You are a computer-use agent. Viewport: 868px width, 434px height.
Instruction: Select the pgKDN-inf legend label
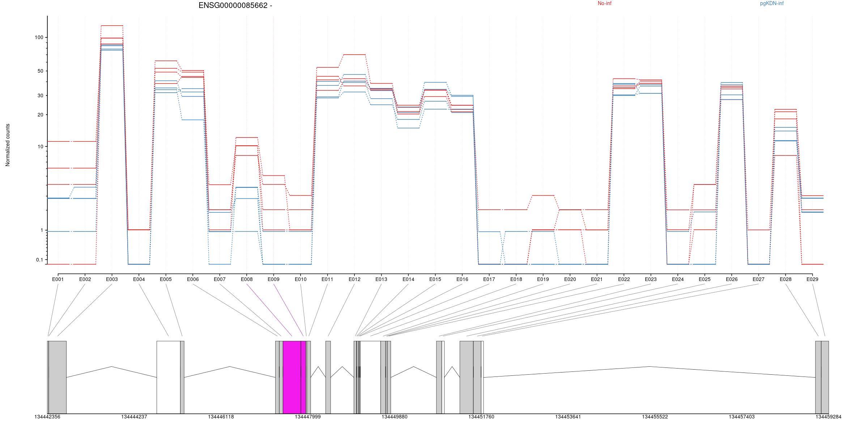coord(772,3)
